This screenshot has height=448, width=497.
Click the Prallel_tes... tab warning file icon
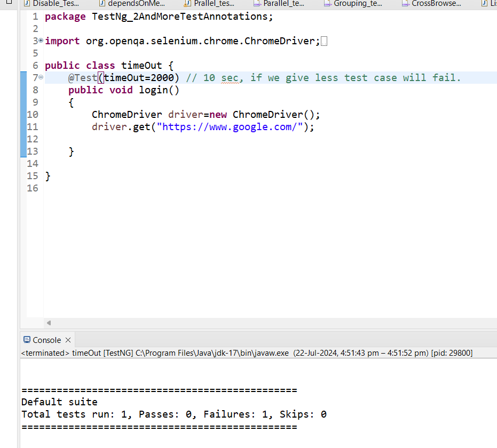(187, 4)
